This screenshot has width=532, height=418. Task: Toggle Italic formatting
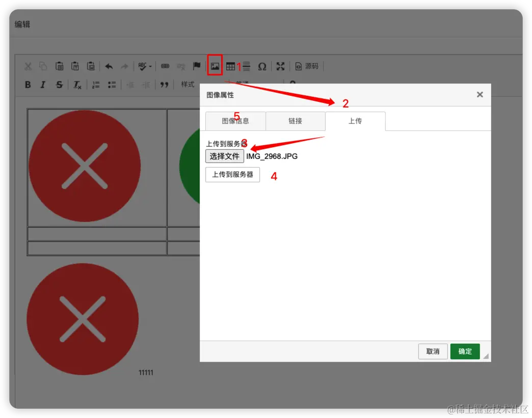click(x=43, y=85)
